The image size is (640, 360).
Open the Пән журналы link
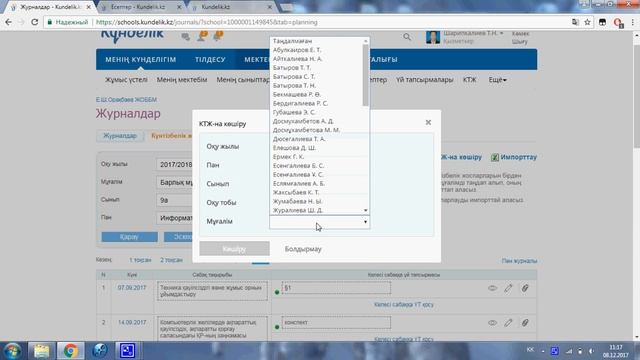(519, 261)
